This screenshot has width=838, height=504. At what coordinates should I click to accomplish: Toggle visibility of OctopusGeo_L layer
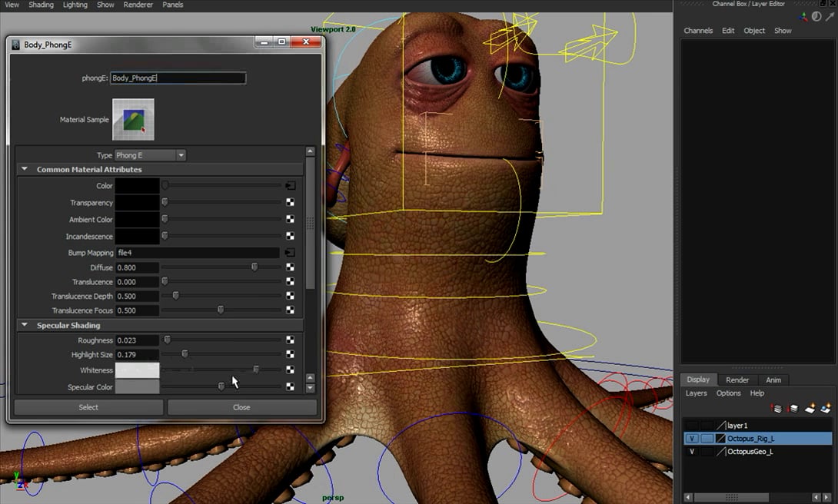click(x=692, y=452)
